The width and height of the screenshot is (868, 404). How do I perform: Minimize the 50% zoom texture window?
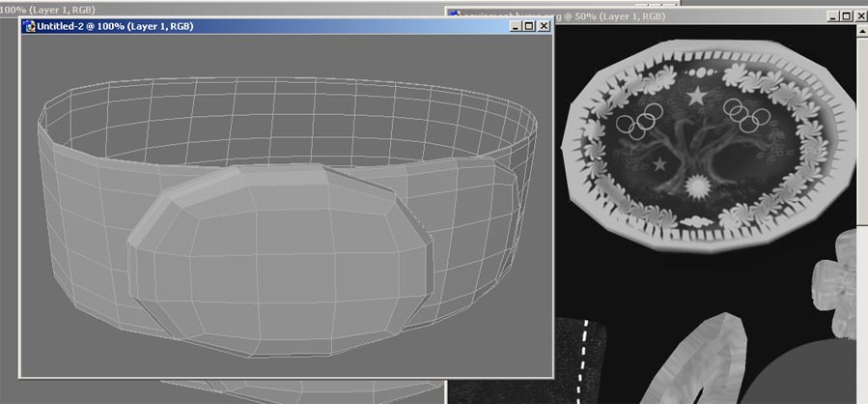tap(833, 15)
